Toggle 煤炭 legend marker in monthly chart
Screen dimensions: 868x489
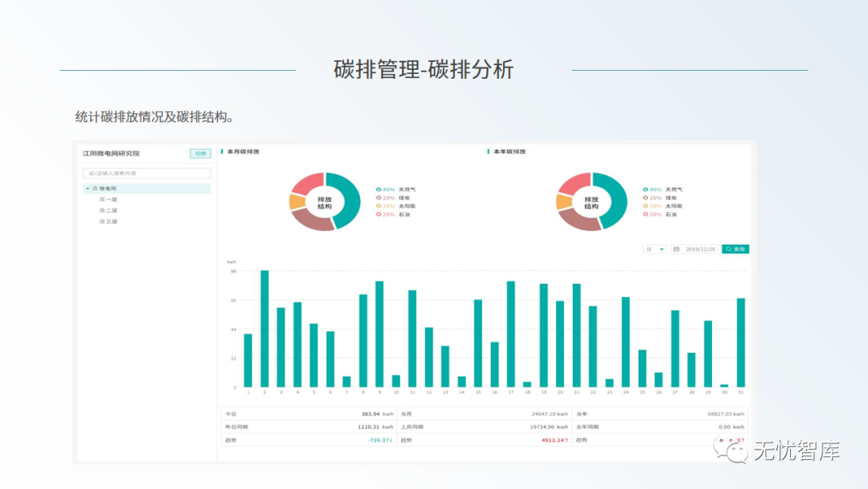click(x=379, y=198)
